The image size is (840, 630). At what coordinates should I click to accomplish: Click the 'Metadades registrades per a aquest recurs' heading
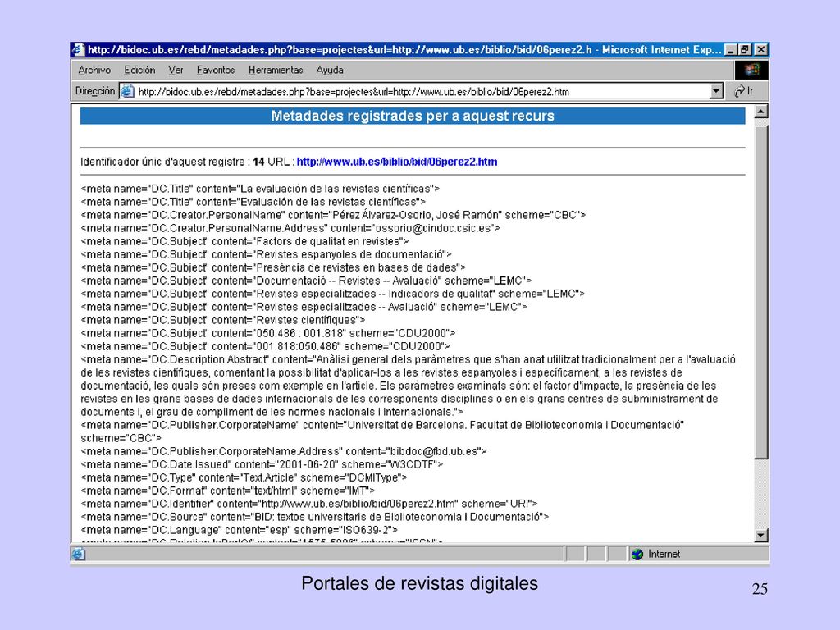pyautogui.click(x=413, y=116)
